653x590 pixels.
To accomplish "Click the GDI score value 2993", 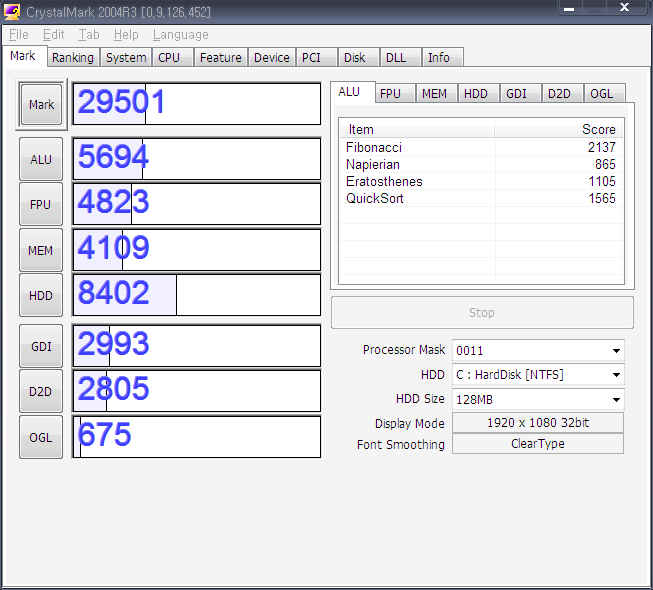I will coord(113,344).
